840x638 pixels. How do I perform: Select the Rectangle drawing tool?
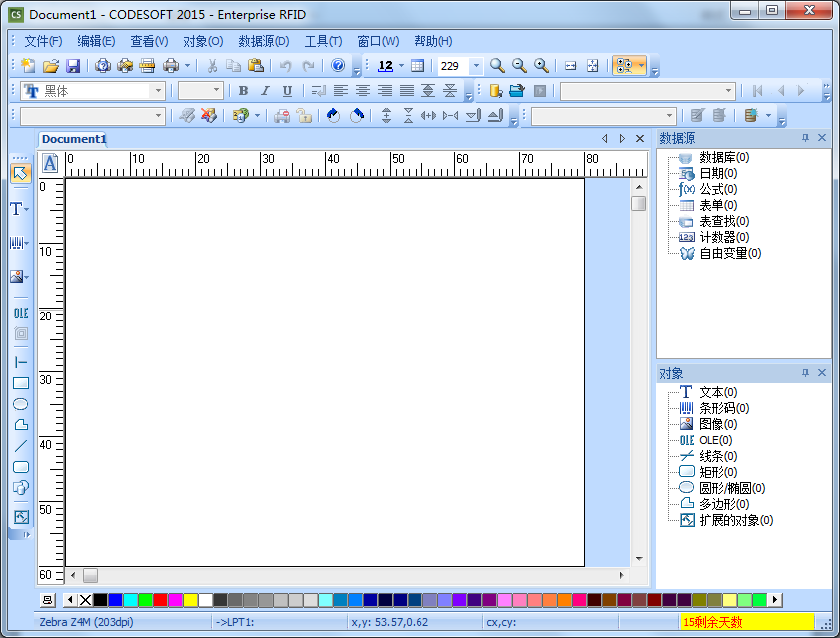(20, 383)
